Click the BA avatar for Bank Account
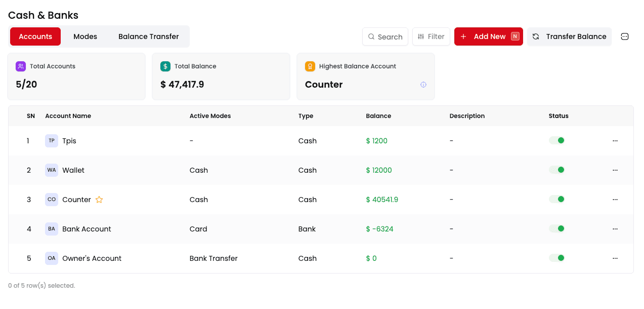This screenshot has height=309, width=644. 52,229
